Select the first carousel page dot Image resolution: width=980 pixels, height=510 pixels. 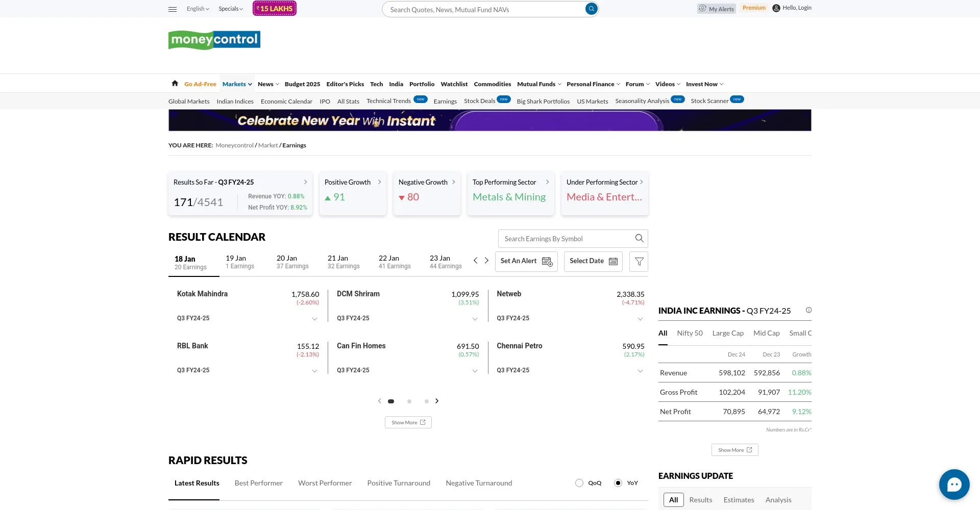tap(391, 401)
